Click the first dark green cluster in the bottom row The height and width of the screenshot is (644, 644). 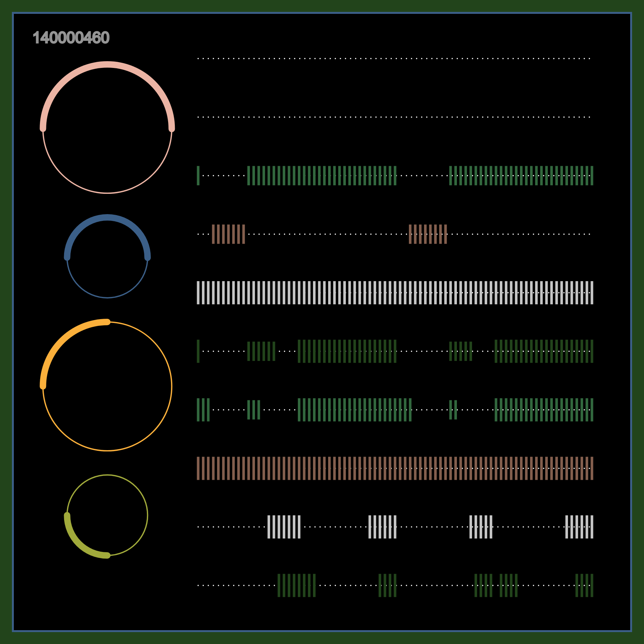click(x=297, y=585)
